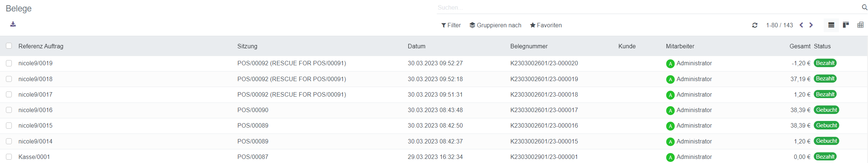This screenshot has height=163, width=868.
Task: Switch to list view
Action: (831, 25)
